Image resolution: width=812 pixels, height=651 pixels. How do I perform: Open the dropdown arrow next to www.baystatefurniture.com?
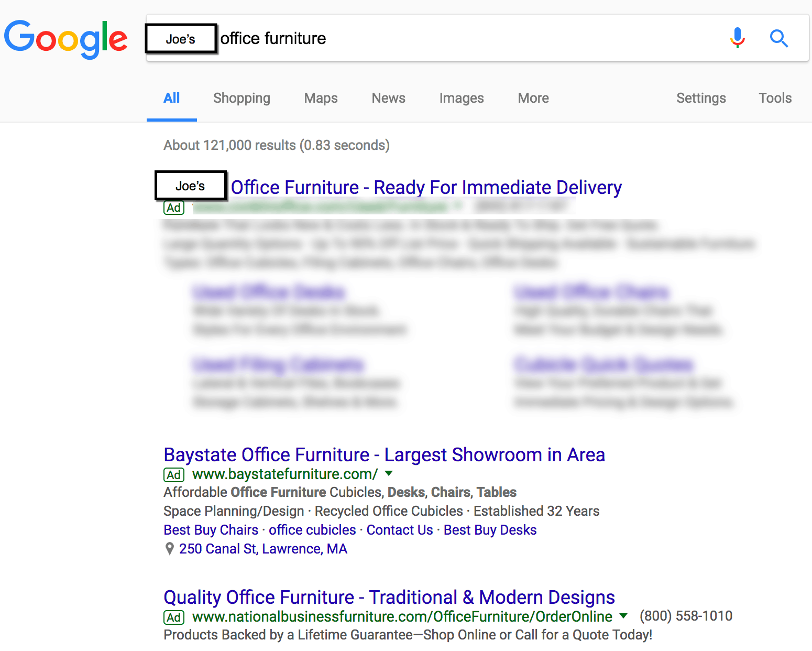point(388,473)
